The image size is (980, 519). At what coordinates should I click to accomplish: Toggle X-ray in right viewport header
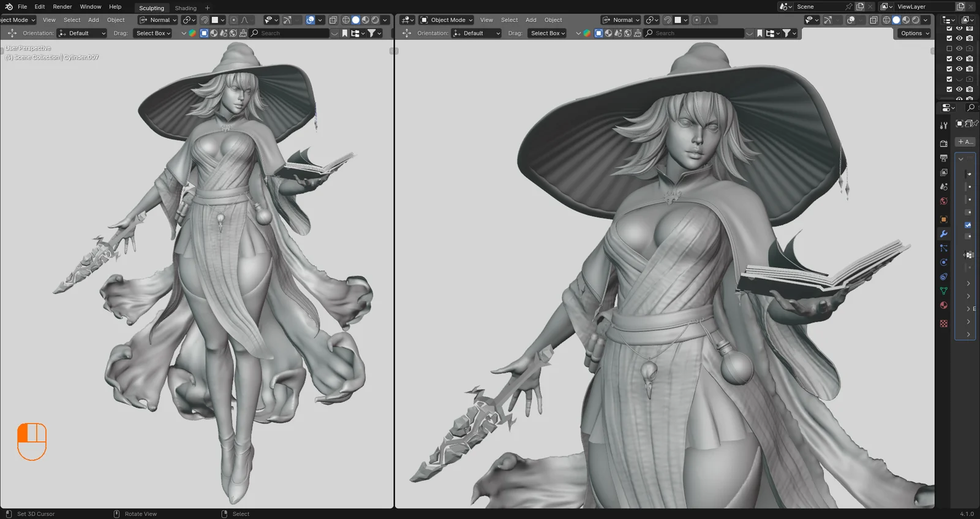click(x=873, y=20)
